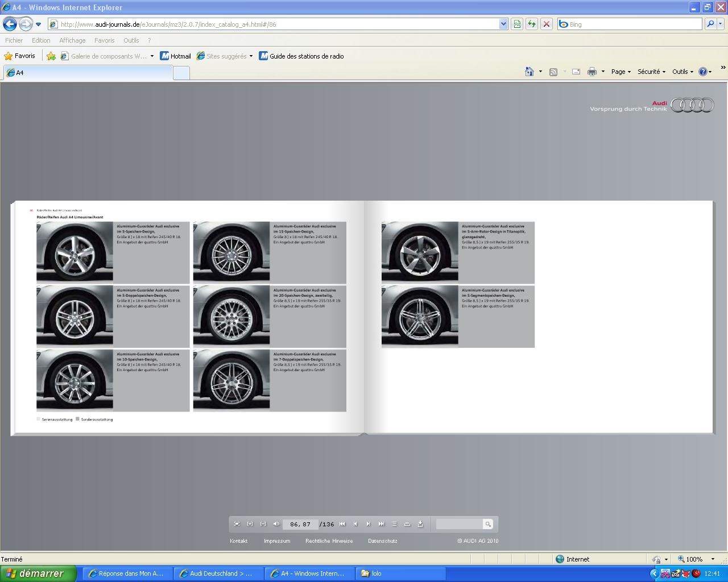Viewport: 728px width, 582px height.
Task: Mute the catalog sound speaker icon
Action: tap(276, 524)
